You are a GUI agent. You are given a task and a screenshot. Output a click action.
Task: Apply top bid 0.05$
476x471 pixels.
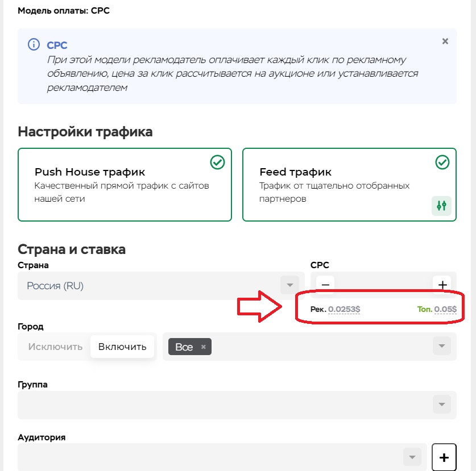click(x=445, y=309)
